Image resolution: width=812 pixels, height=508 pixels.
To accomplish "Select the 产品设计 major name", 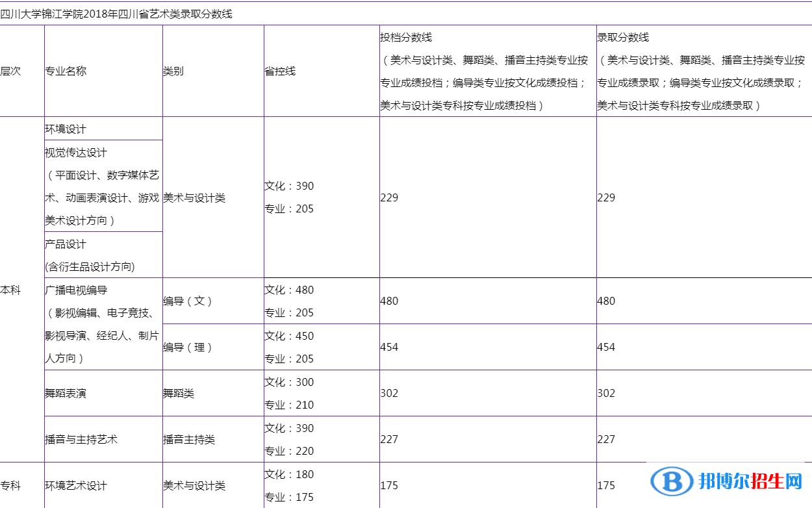I will tap(66, 244).
